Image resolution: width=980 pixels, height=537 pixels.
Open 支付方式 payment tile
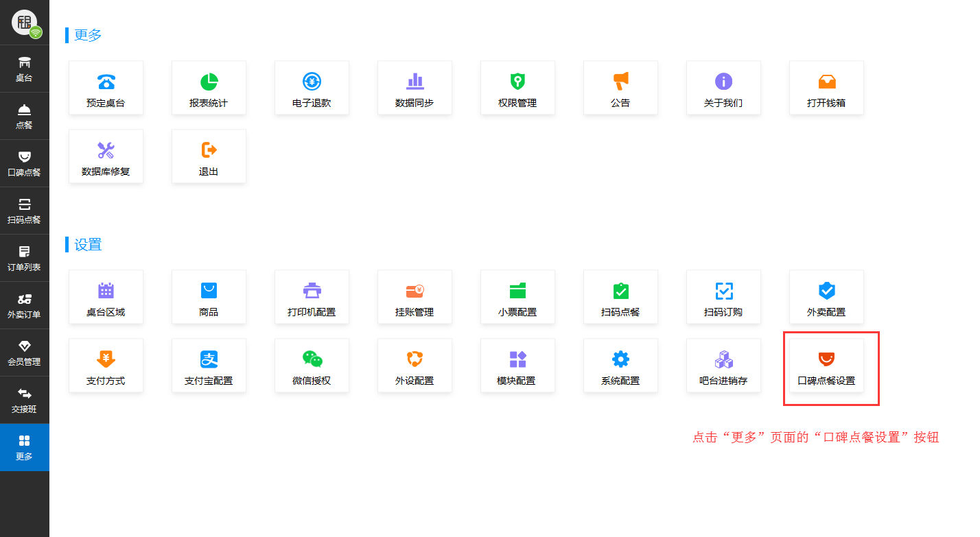(x=106, y=366)
